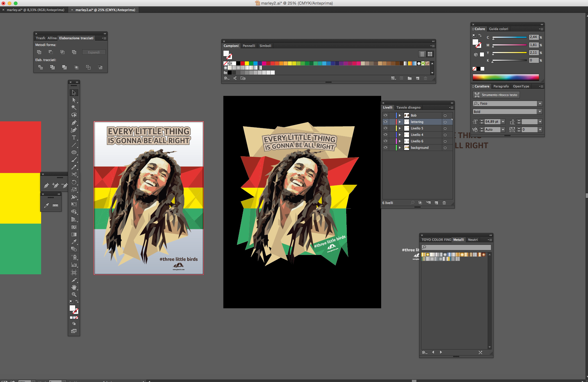This screenshot has height=382, width=588.
Task: Open the Colore panel options menu
Action: (x=541, y=29)
